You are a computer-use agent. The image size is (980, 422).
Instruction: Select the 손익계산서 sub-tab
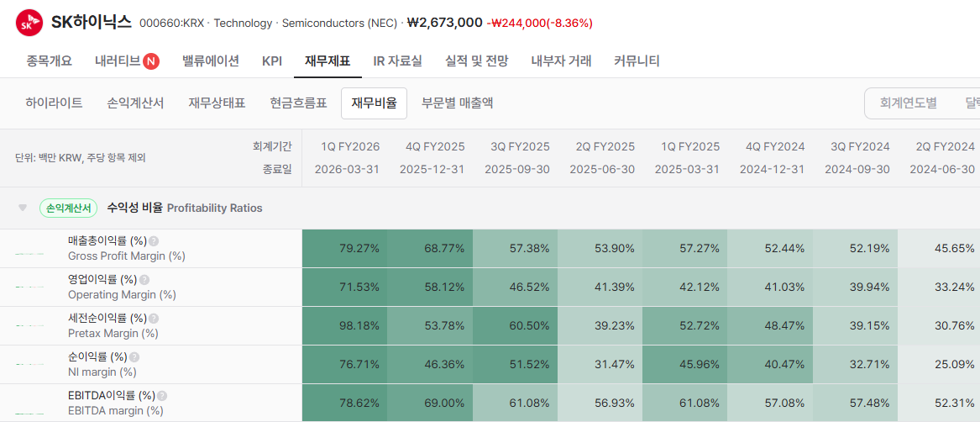(x=136, y=103)
